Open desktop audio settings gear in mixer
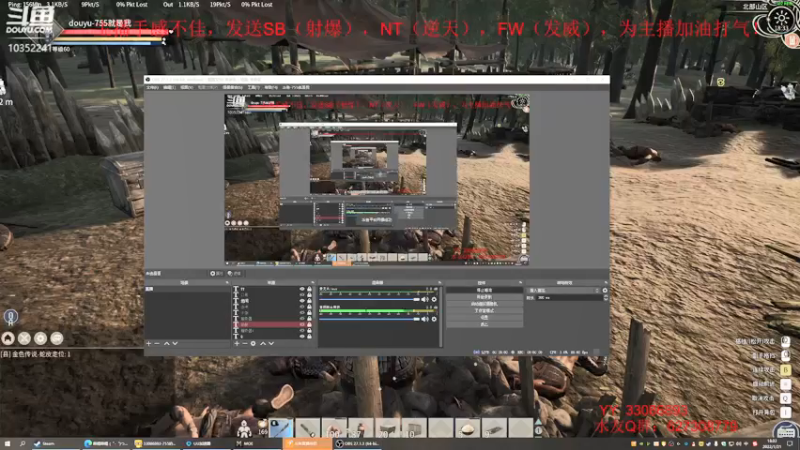Viewport: 800px width, 450px height. [434, 319]
